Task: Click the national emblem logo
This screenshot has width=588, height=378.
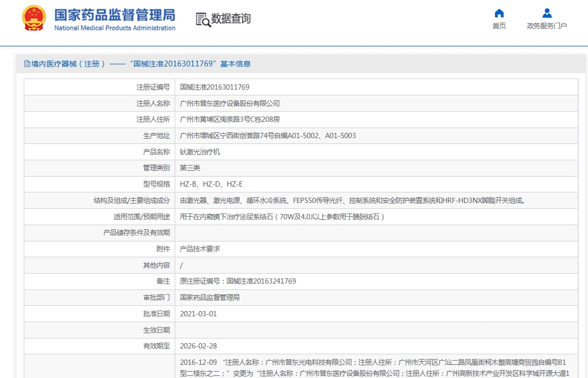Action: (x=34, y=17)
